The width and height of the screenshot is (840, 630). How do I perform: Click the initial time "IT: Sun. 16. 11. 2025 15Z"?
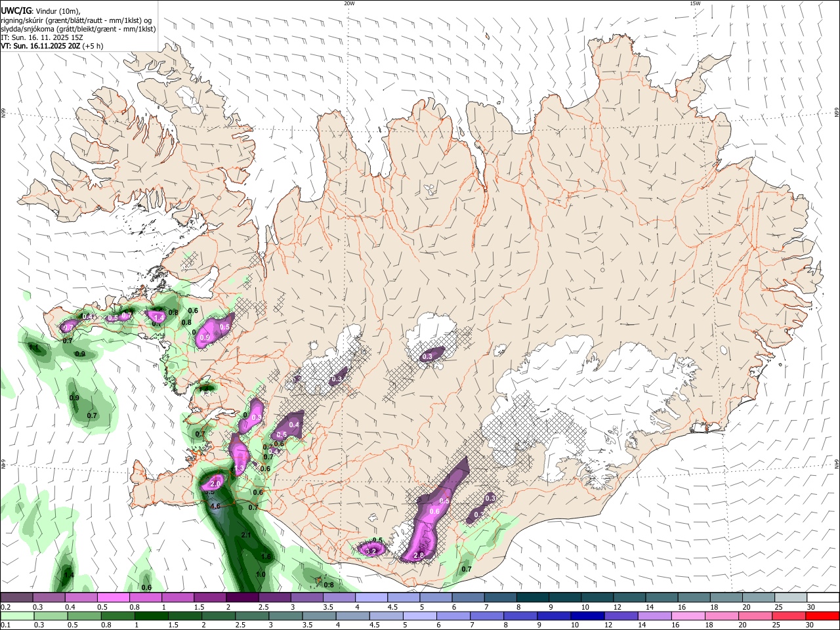(42, 37)
